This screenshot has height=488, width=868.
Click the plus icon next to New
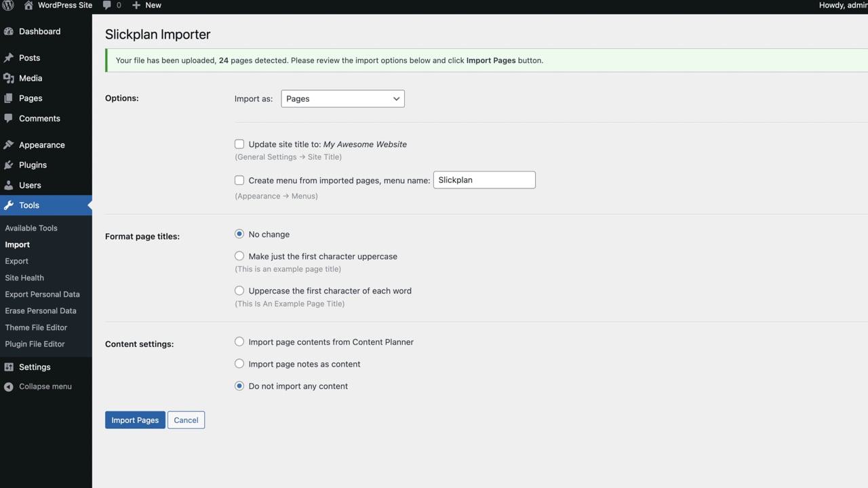click(x=136, y=5)
